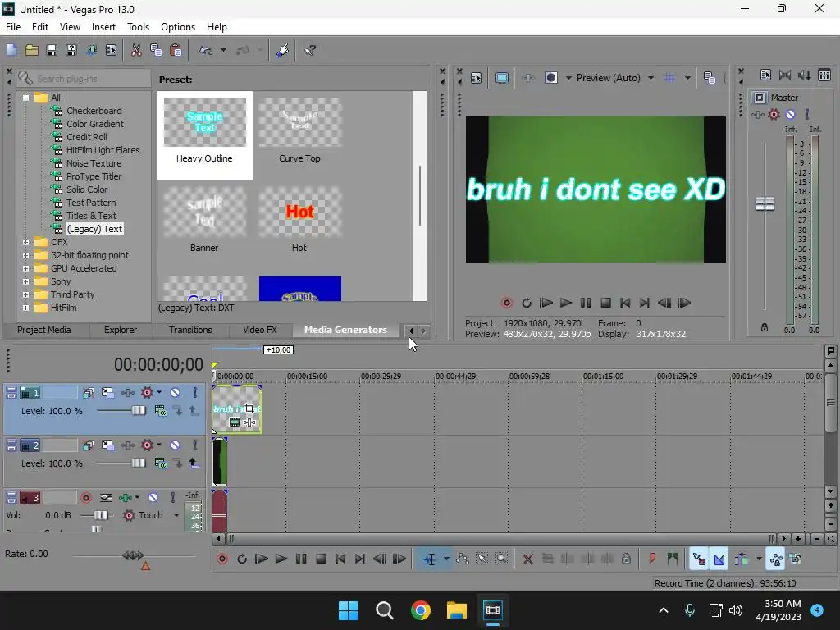This screenshot has height=630, width=840.
Task: Select the Normal Edit Tool
Action: [x=430, y=559]
